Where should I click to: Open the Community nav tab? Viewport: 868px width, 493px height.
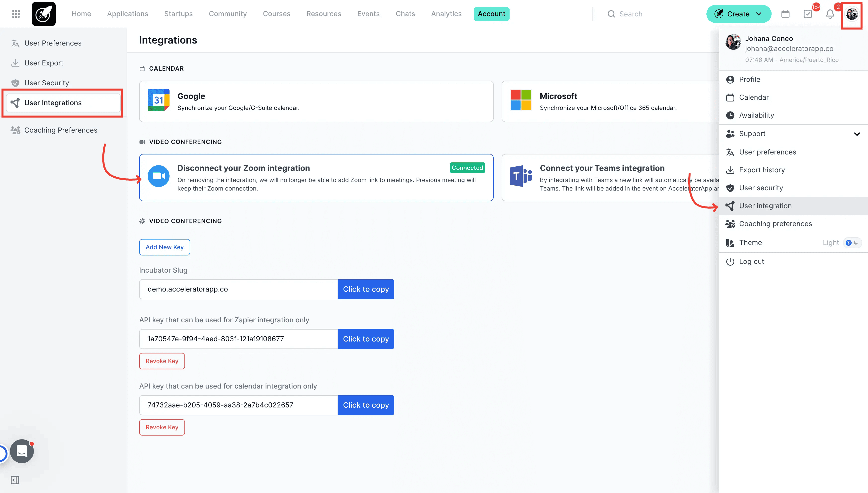[228, 14]
